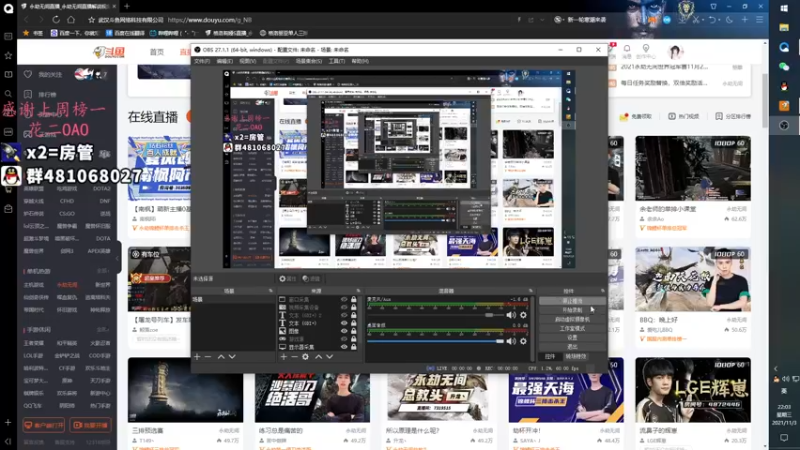Mute the Mic/Aux speaker icon

point(511,315)
